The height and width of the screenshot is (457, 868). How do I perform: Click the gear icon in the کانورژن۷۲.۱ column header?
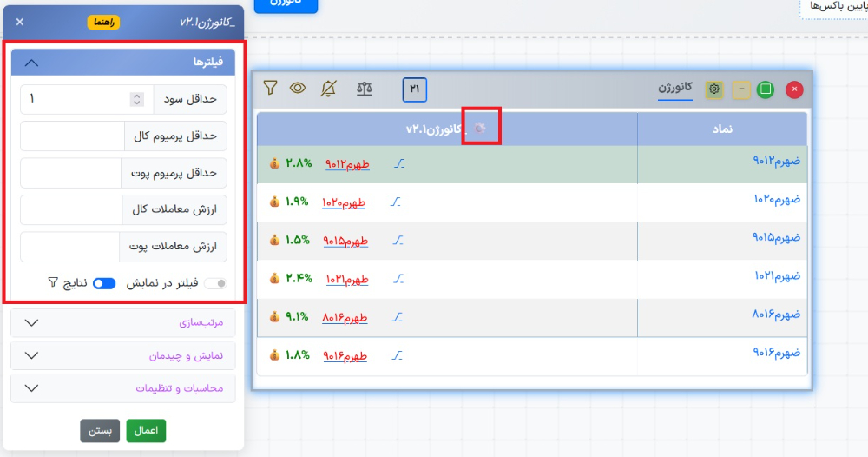[480, 128]
